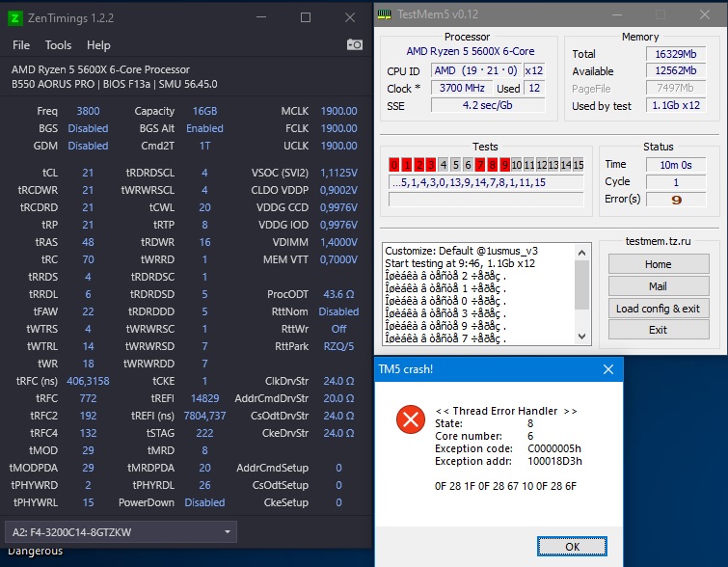Click red test box 3
728x567 pixels.
(431, 164)
